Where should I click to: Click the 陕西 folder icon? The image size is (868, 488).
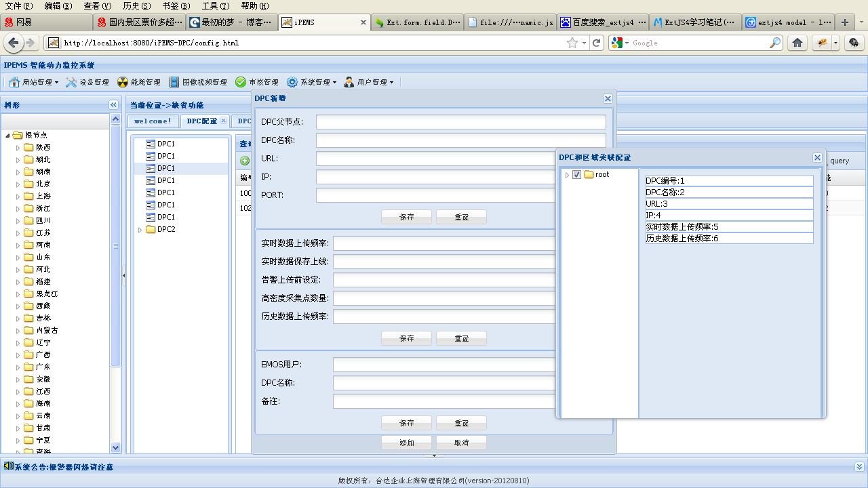point(28,147)
